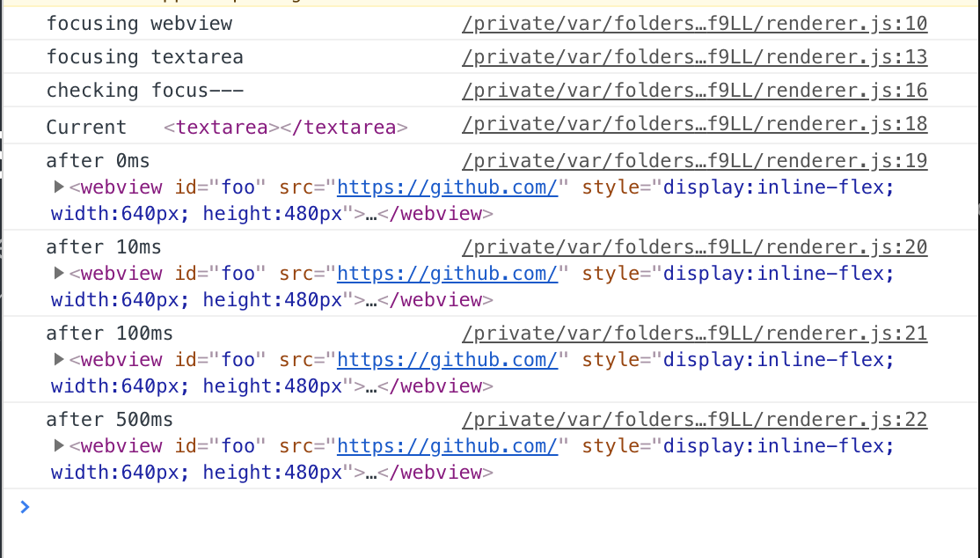Follow github.com link in 'after 100ms' entry
This screenshot has width=980, height=558.
[x=447, y=360]
